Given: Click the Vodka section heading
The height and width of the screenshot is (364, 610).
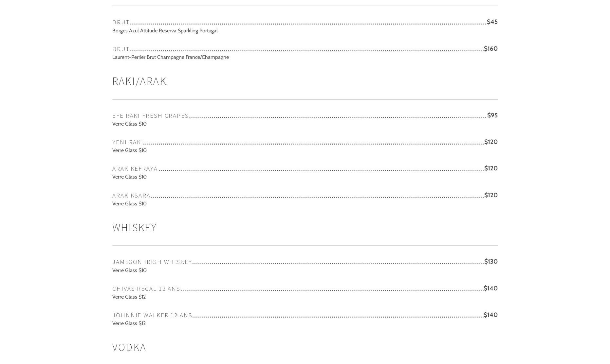Looking at the screenshot, I should click(x=129, y=347).
